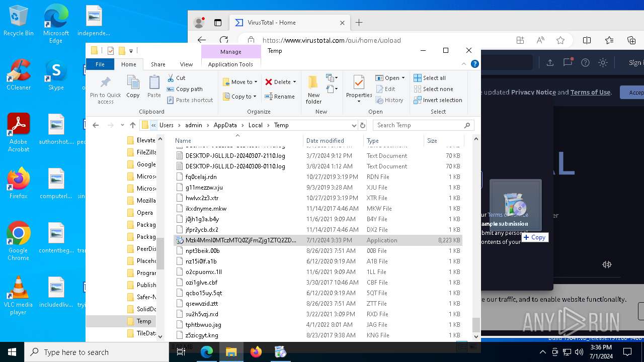
Task: Select the Mzk4MmI0MTczMTQ0 application file
Action: click(317, 240)
